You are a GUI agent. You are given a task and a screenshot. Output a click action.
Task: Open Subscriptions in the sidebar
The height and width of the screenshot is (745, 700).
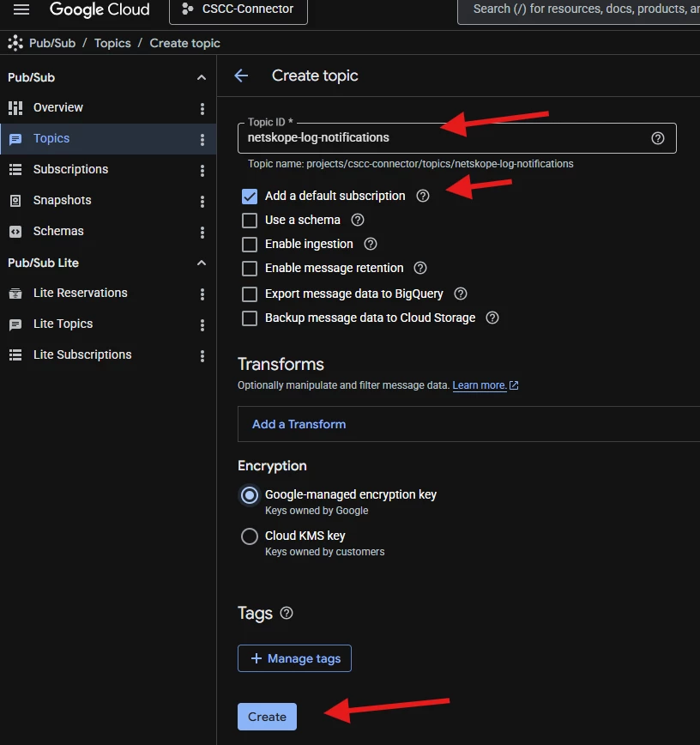pyautogui.click(x=70, y=170)
